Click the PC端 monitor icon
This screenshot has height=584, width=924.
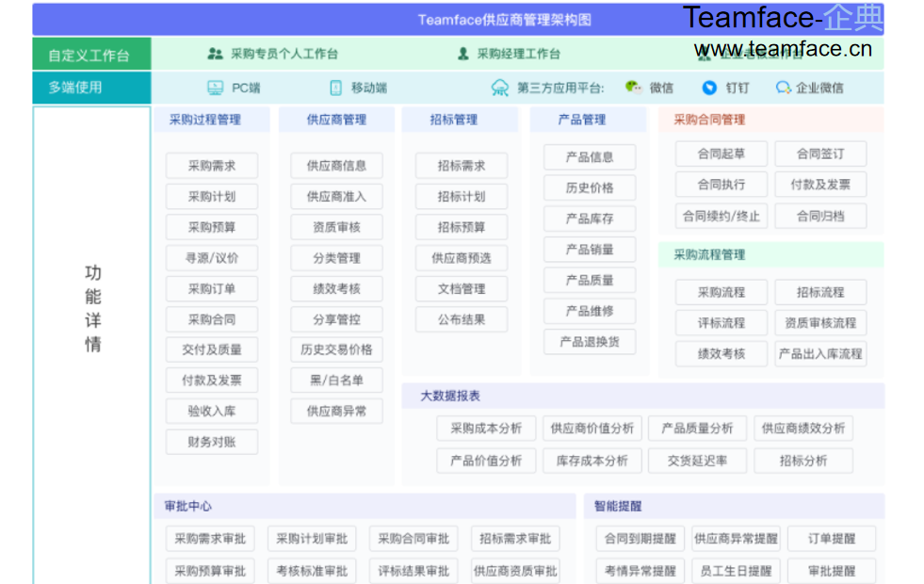216,88
